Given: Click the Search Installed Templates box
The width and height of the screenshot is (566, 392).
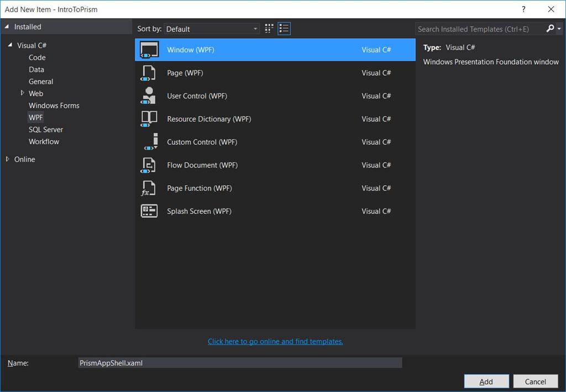Looking at the screenshot, I should tap(480, 29).
